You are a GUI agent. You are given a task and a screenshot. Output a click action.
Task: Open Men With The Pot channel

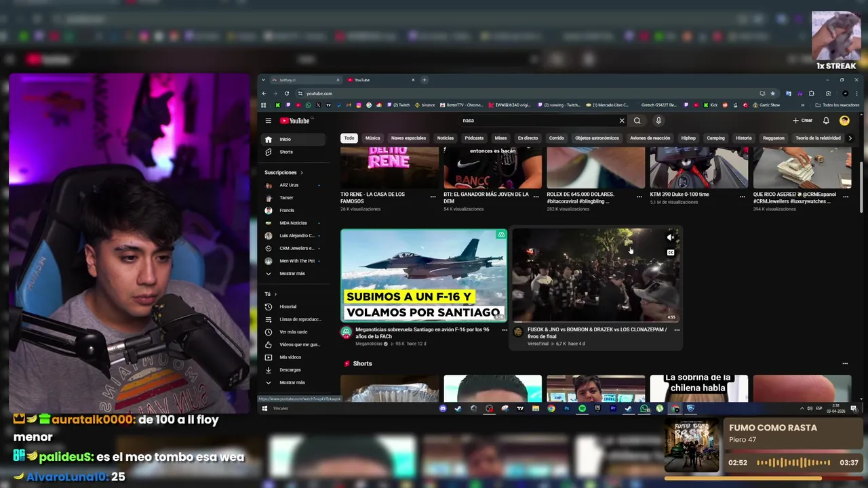295,261
